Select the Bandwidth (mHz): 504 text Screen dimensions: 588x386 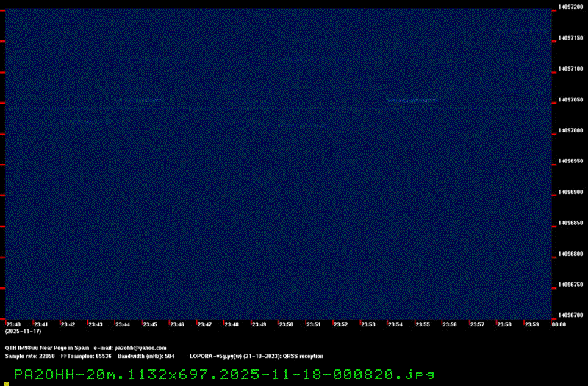(x=146, y=357)
